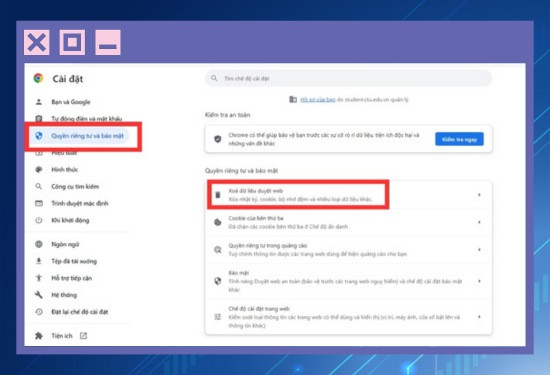Viewport: 550px width, 375px height.
Task: Open Ngôn ngữ settings section
Action: click(x=65, y=244)
